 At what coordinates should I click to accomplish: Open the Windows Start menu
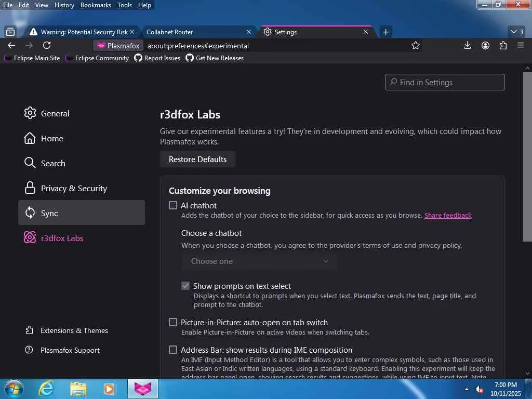14,389
